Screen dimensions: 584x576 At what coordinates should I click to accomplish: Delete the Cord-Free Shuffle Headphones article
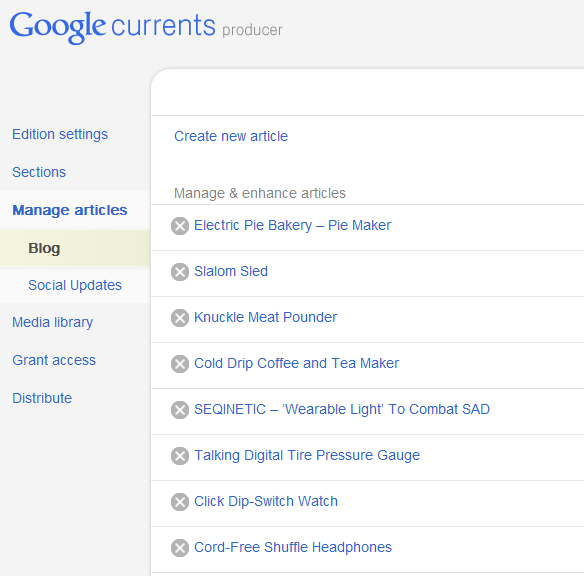[180, 548]
